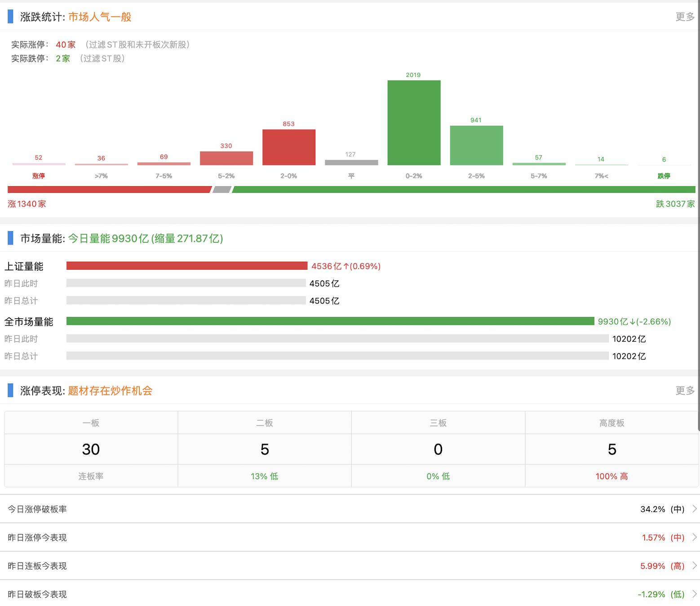Expand 昨日破板今表现 row chevron
This screenshot has height=606, width=700.
(694, 594)
